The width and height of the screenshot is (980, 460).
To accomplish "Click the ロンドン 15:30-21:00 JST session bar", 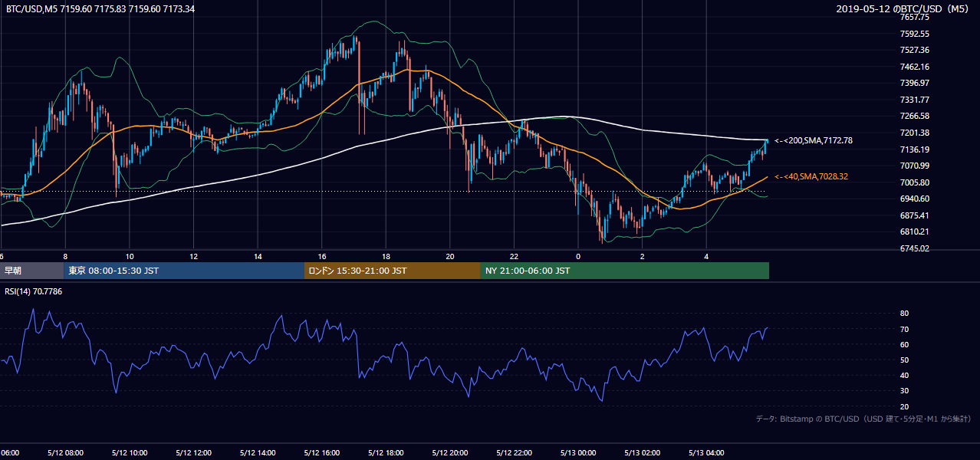I will [x=393, y=271].
